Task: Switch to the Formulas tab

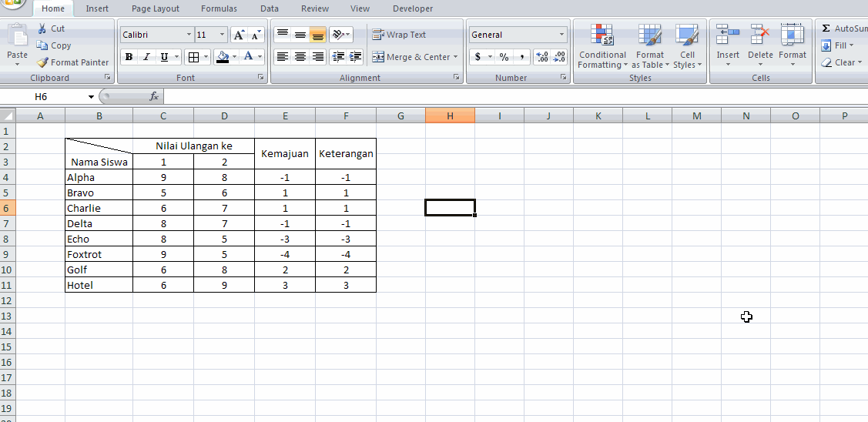Action: 219,8
